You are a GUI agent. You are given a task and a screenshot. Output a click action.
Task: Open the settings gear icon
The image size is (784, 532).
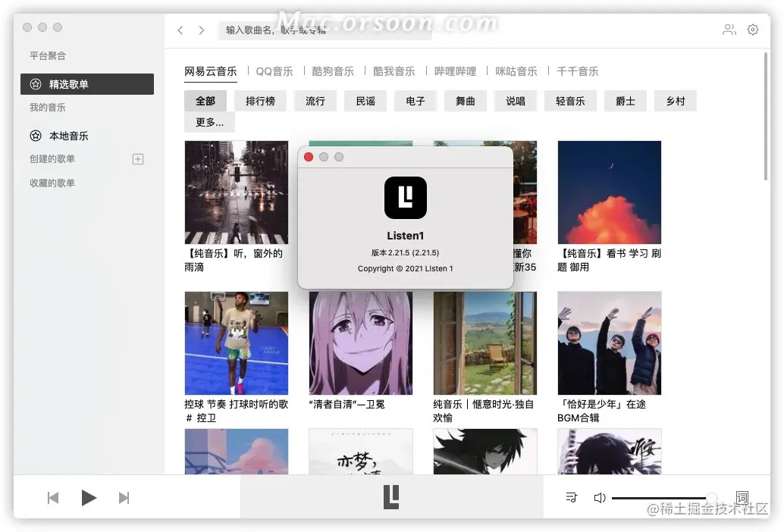click(752, 30)
